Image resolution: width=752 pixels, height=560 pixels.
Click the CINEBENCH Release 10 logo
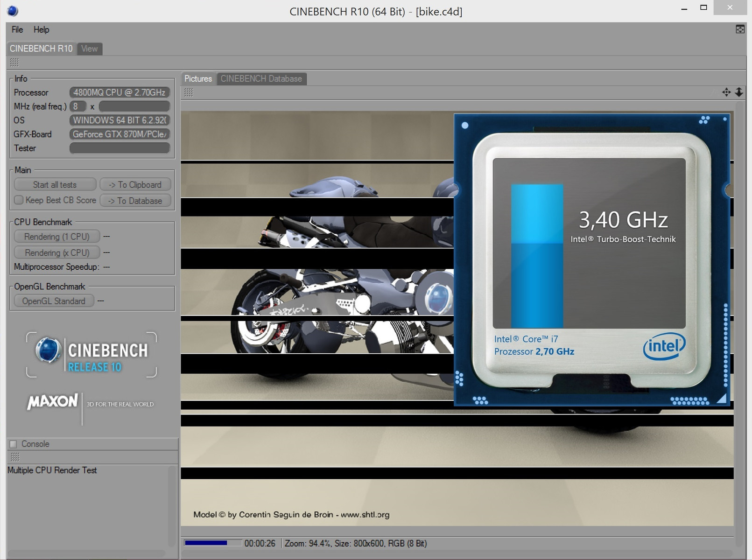[x=91, y=355]
